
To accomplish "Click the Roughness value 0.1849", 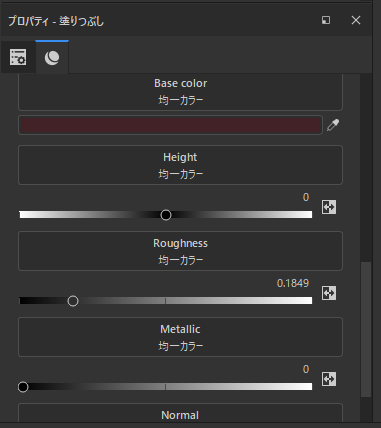I will pyautogui.click(x=293, y=283).
